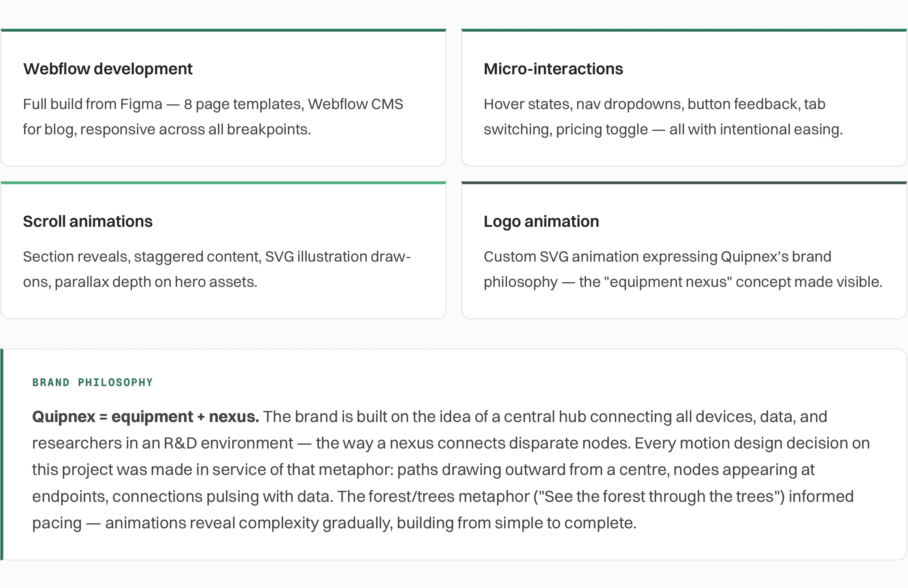Click the green top border of Micro-interactions card
This screenshot has height=588, width=908.
(684, 30)
